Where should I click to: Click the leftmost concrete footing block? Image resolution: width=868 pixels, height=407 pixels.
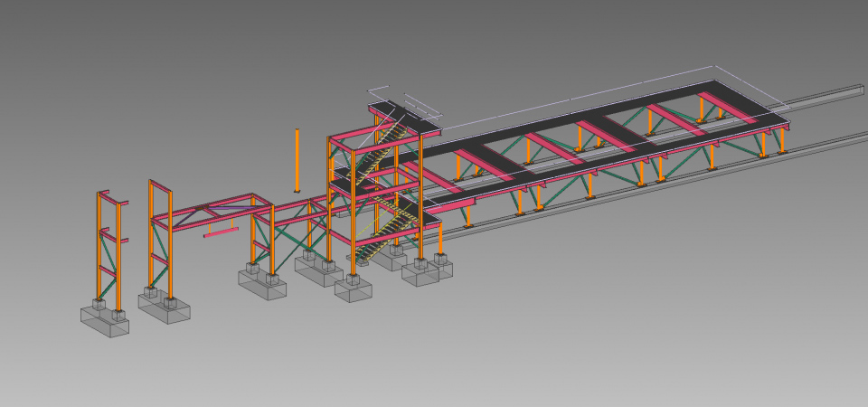coord(104,320)
